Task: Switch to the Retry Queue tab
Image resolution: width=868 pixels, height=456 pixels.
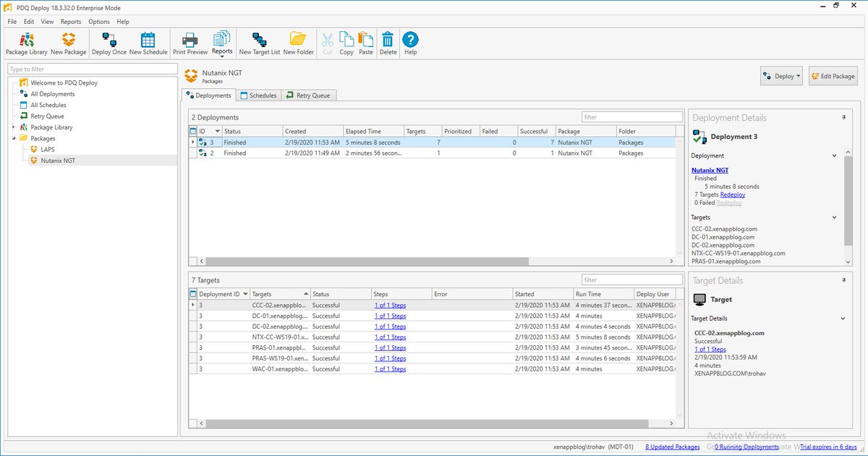Action: click(x=308, y=96)
